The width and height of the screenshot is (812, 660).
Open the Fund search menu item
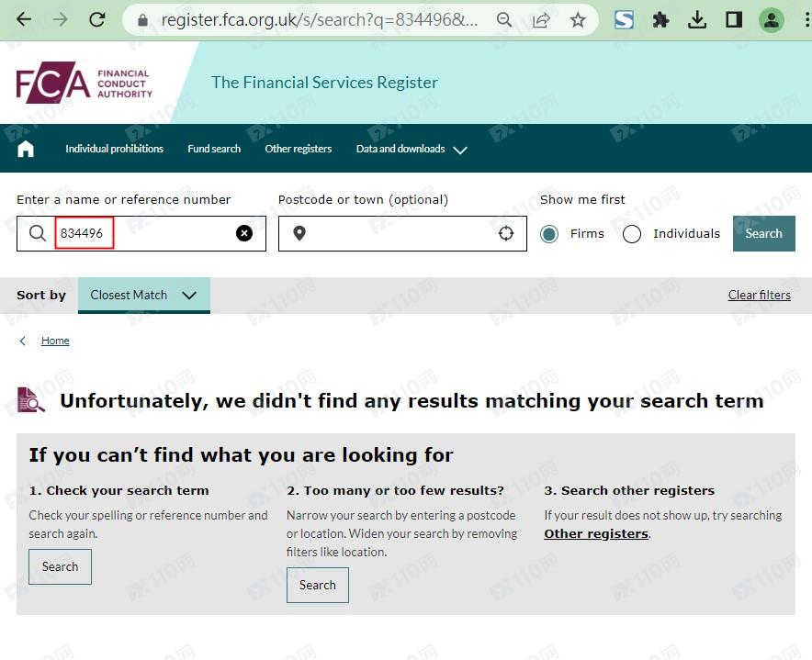tap(214, 149)
